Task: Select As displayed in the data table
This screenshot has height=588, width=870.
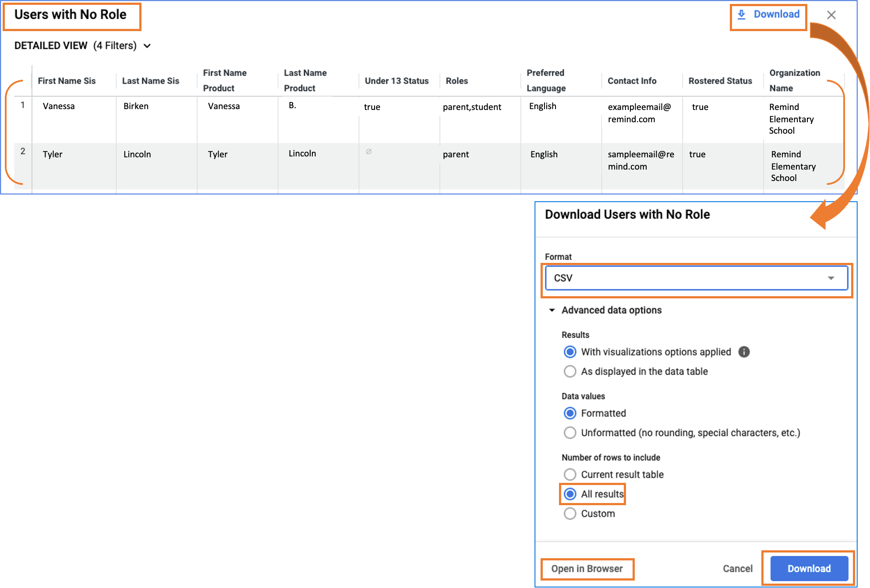Action: tap(570, 372)
